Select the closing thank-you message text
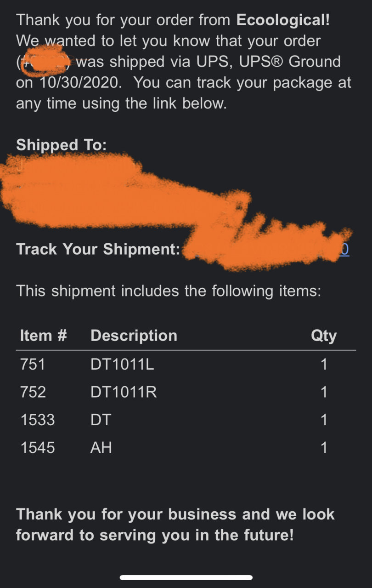Image resolution: width=372 pixels, height=588 pixels. [x=175, y=525]
